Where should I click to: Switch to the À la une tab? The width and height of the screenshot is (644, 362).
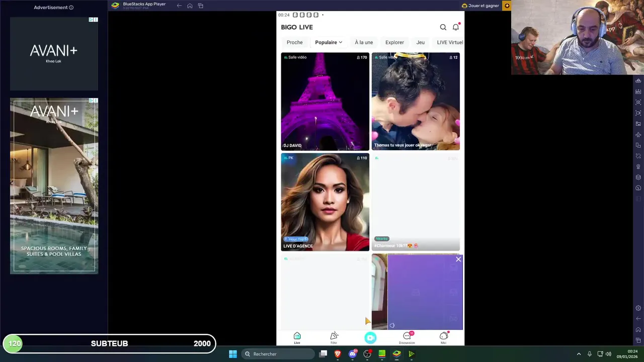pyautogui.click(x=364, y=42)
